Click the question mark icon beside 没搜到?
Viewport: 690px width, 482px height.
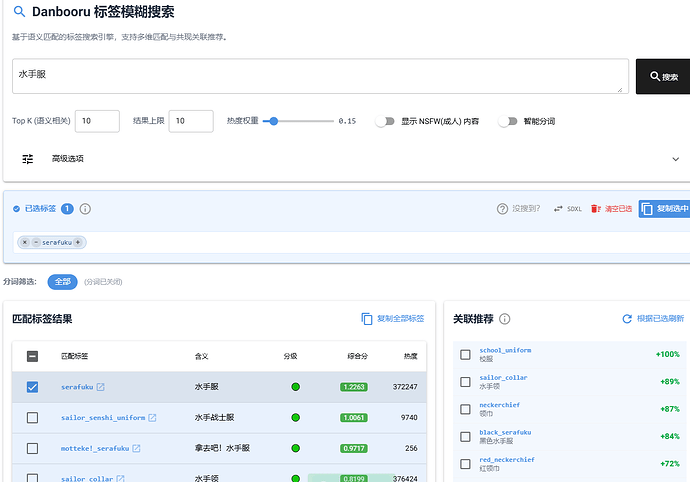[502, 209]
